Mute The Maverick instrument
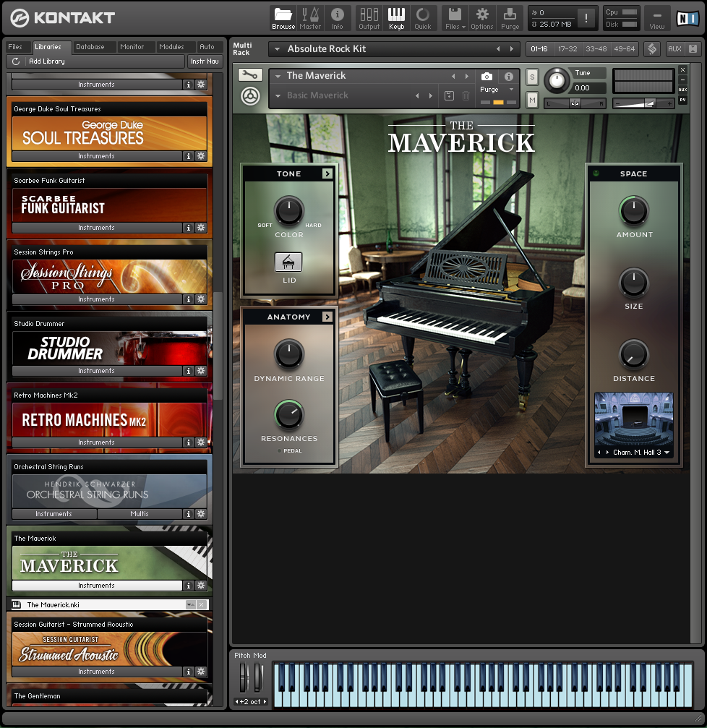This screenshot has width=707, height=728. click(x=532, y=99)
